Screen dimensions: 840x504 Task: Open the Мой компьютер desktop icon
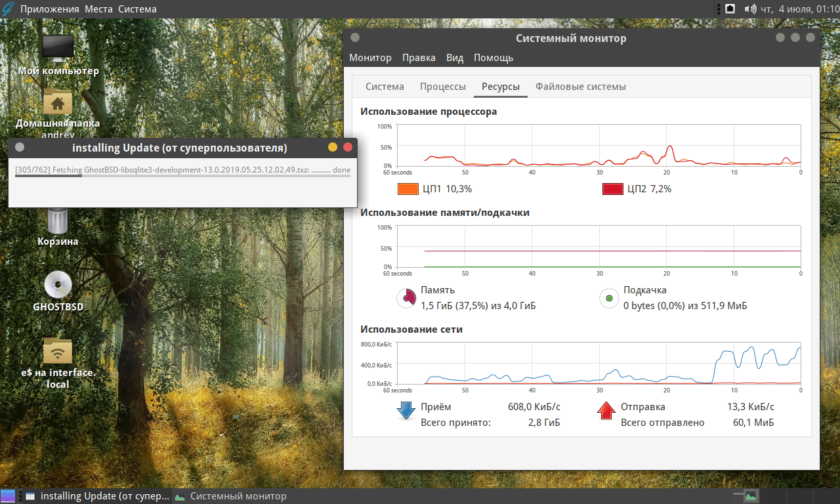point(58,49)
